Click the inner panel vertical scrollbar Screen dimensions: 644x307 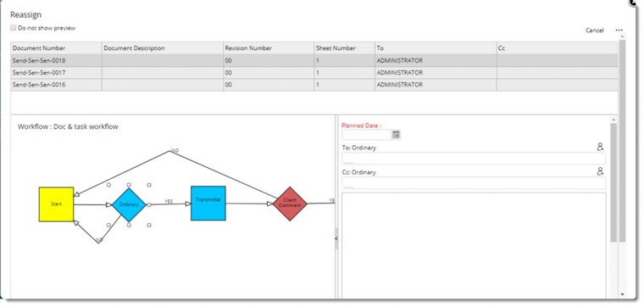point(613,182)
